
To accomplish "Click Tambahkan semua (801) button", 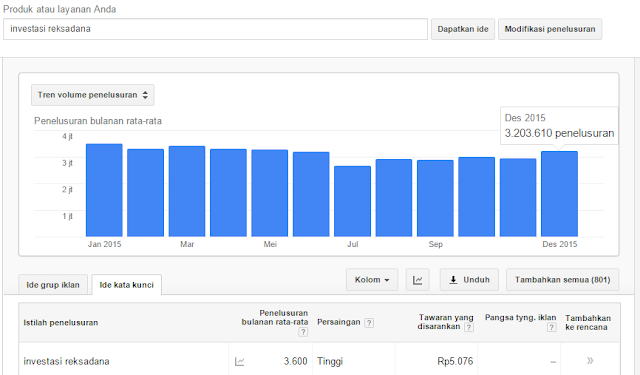I will (562, 280).
